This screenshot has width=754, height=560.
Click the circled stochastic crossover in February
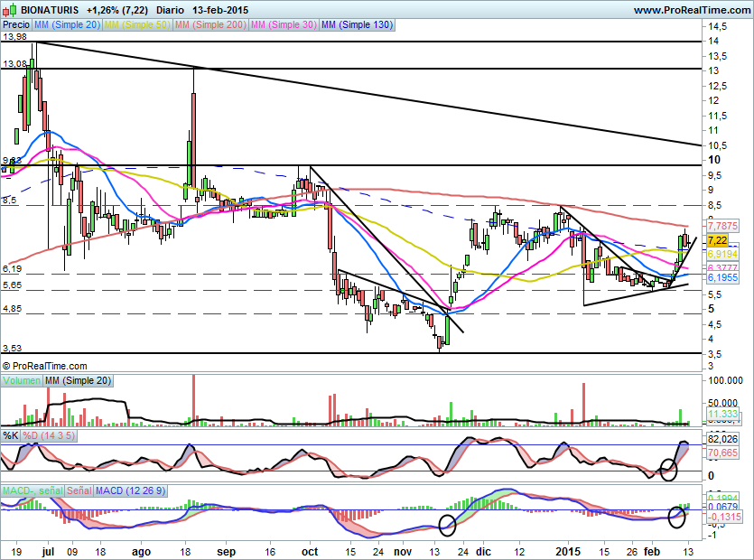coord(668,469)
